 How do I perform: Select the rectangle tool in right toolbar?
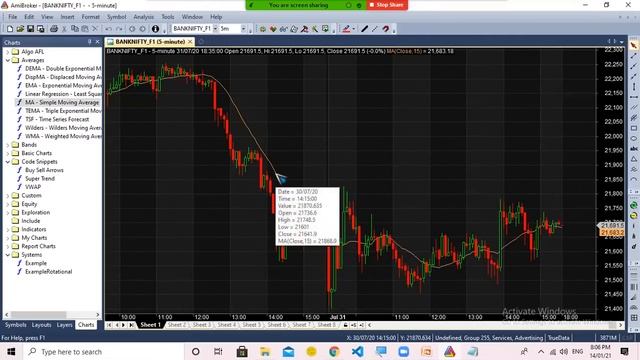633,128
